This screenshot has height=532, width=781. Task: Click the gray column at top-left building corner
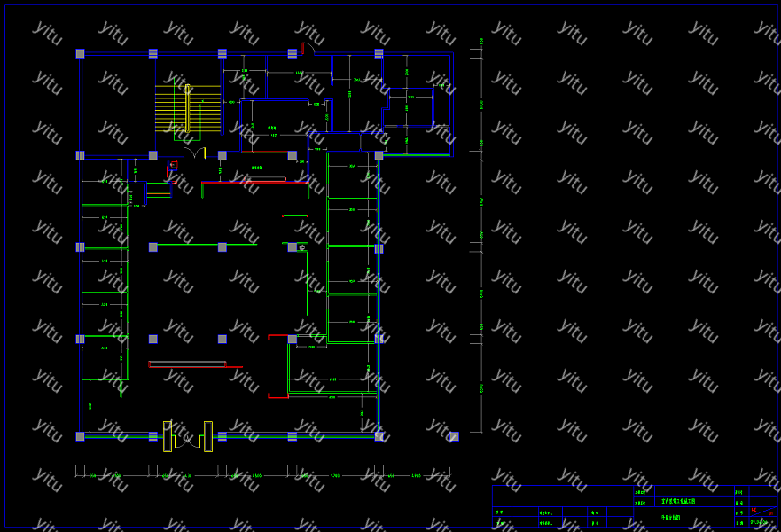[x=80, y=53]
